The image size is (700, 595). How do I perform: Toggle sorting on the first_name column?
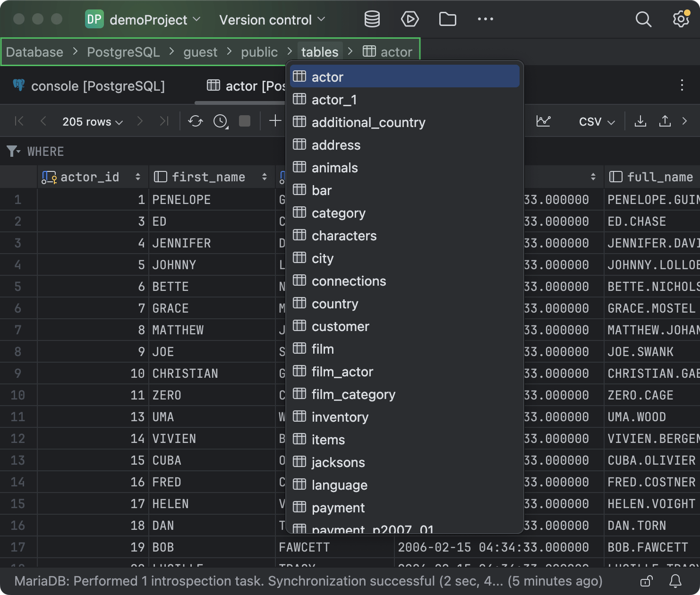pyautogui.click(x=264, y=177)
